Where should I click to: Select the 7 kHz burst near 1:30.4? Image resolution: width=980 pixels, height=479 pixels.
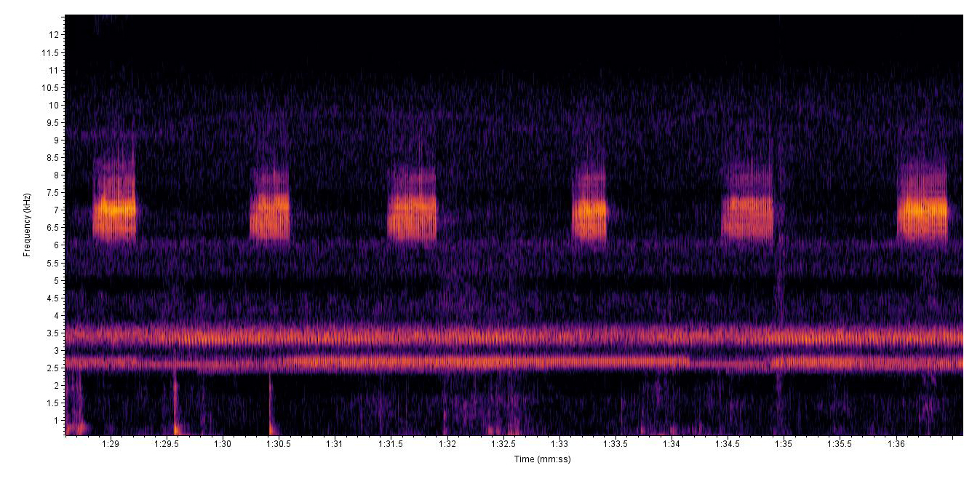point(270,209)
